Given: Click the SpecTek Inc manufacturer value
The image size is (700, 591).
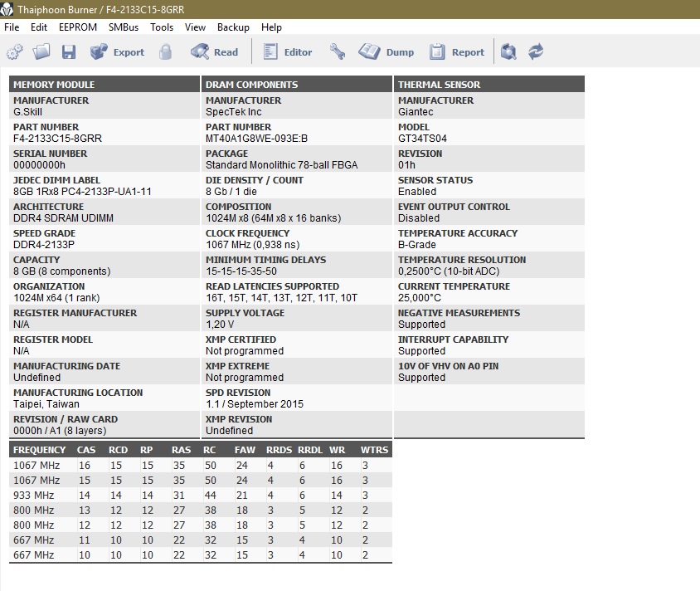Looking at the screenshot, I should pyautogui.click(x=234, y=112).
